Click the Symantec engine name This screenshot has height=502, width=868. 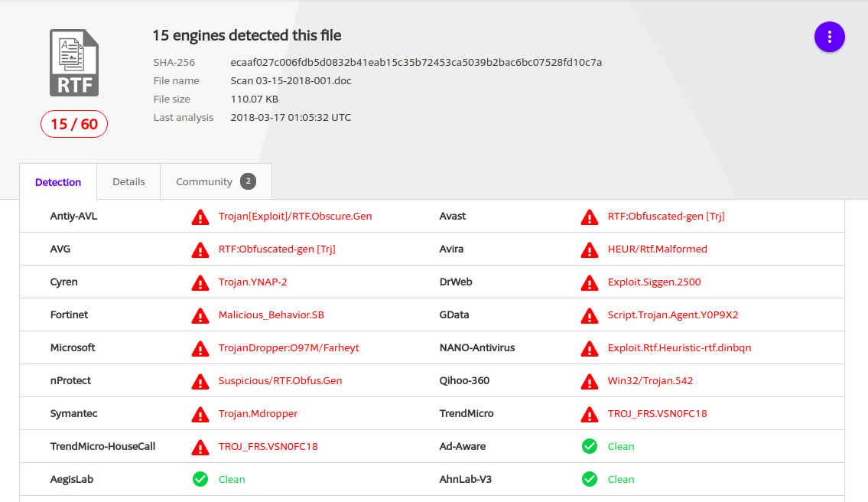(73, 413)
